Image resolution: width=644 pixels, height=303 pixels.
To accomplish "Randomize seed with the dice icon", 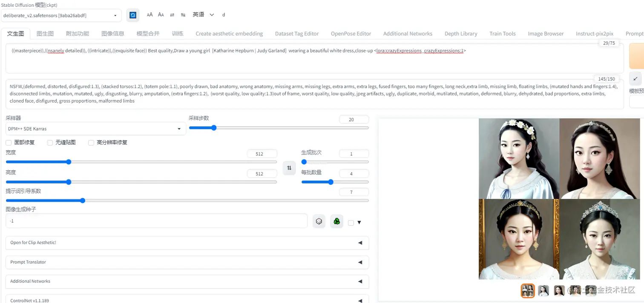I will coord(319,221).
